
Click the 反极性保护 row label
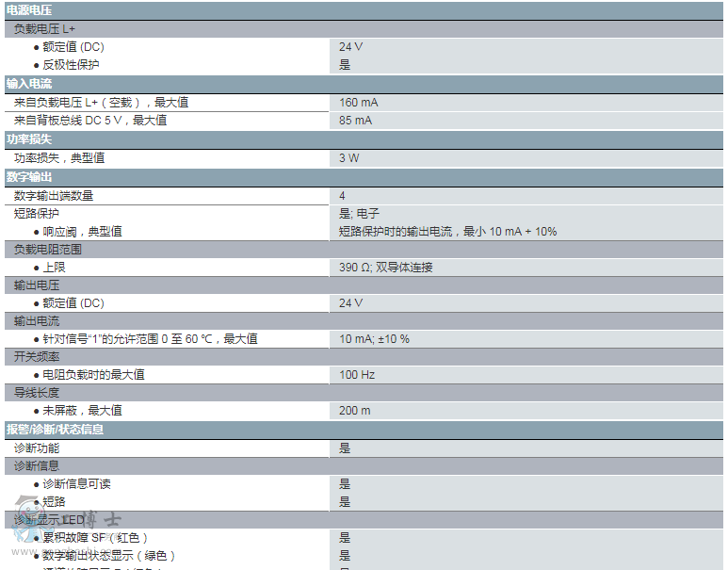(71, 65)
